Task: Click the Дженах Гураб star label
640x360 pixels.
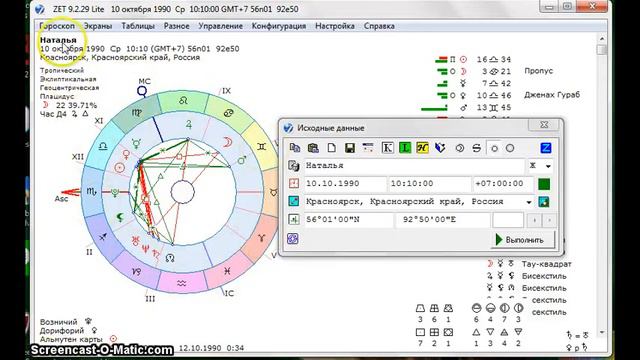Action: coord(552,95)
